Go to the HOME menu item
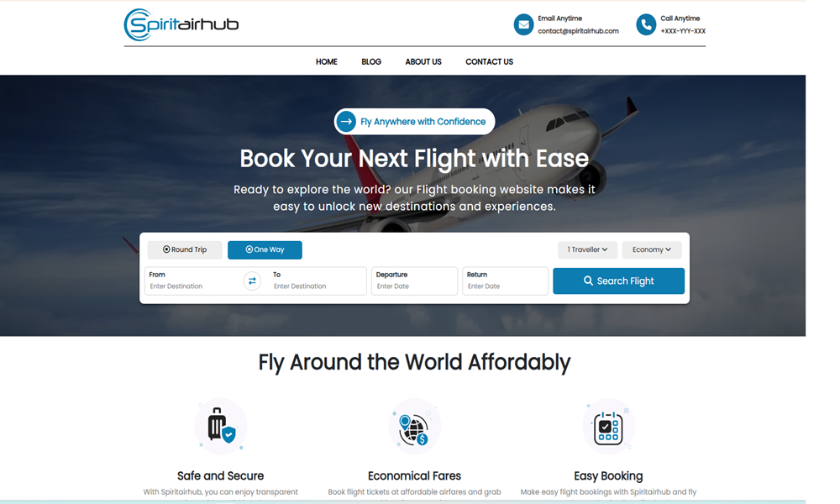Image resolution: width=840 pixels, height=504 pixels. click(326, 61)
